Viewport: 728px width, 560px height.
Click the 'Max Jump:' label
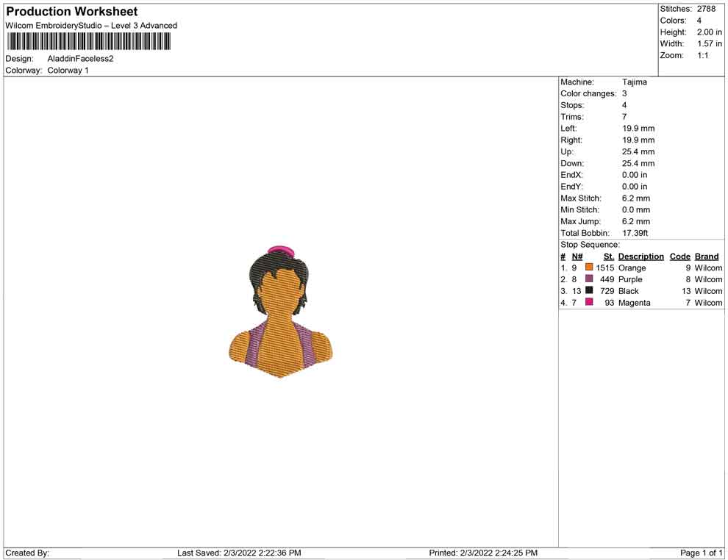coord(580,221)
